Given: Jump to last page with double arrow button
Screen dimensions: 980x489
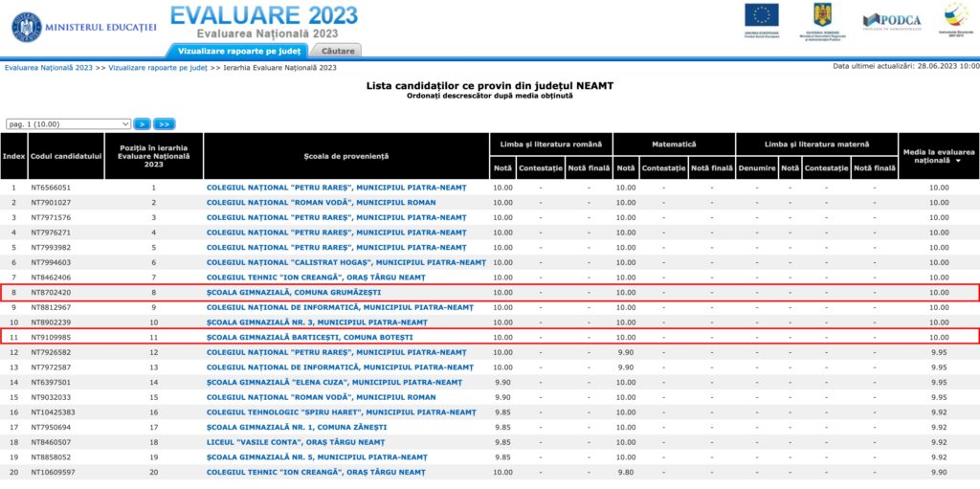Looking at the screenshot, I should pyautogui.click(x=164, y=123).
